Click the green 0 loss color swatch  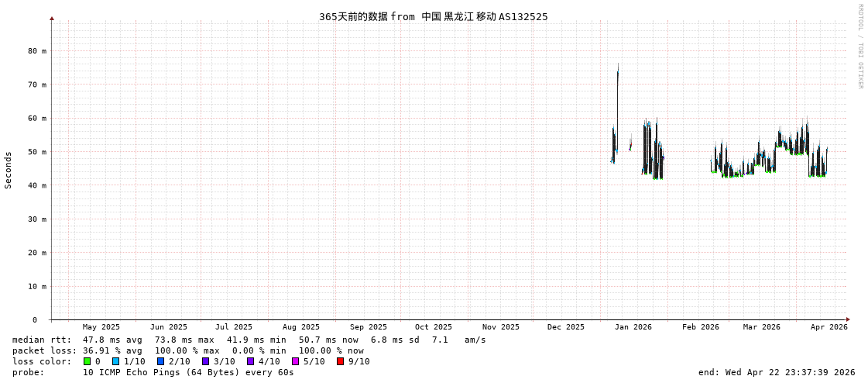(87, 361)
